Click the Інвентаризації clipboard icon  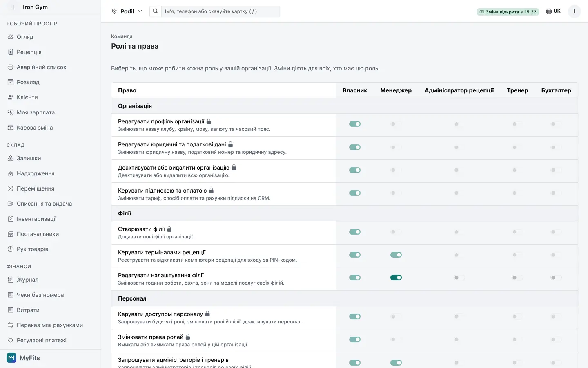tap(11, 219)
